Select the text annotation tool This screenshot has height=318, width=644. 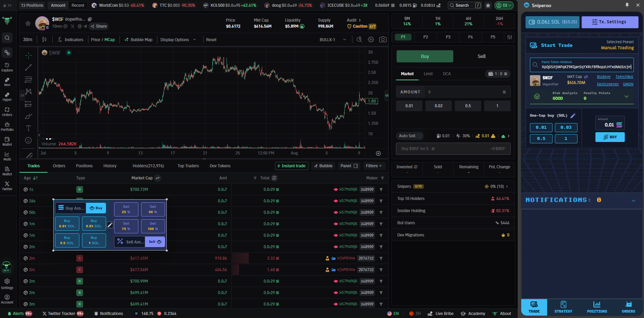(28, 128)
